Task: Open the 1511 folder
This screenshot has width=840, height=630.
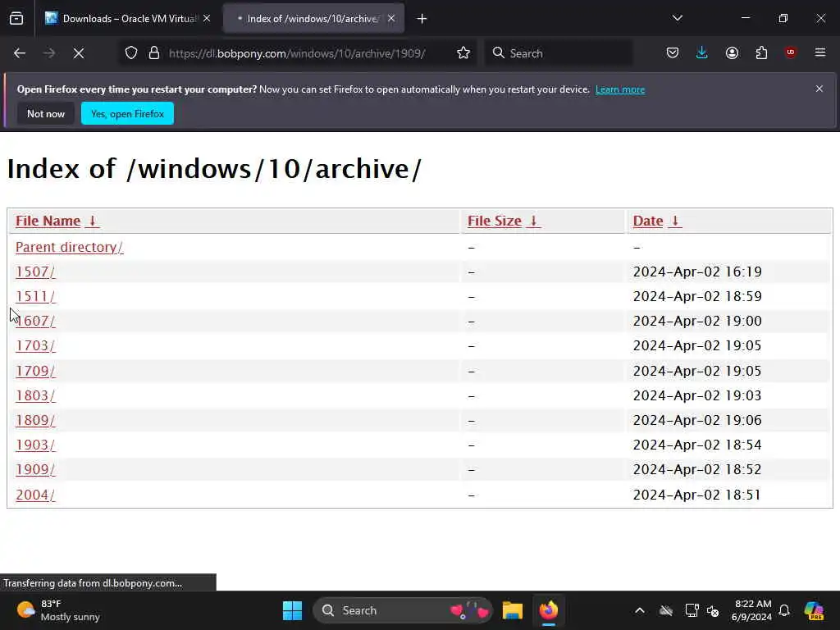Action: point(35,296)
